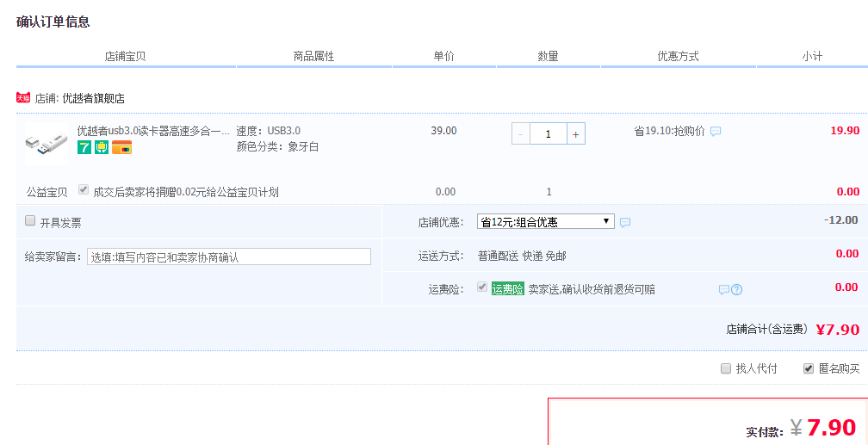Click the green shield guarantee badge icon
This screenshot has height=445, width=868.
click(102, 147)
